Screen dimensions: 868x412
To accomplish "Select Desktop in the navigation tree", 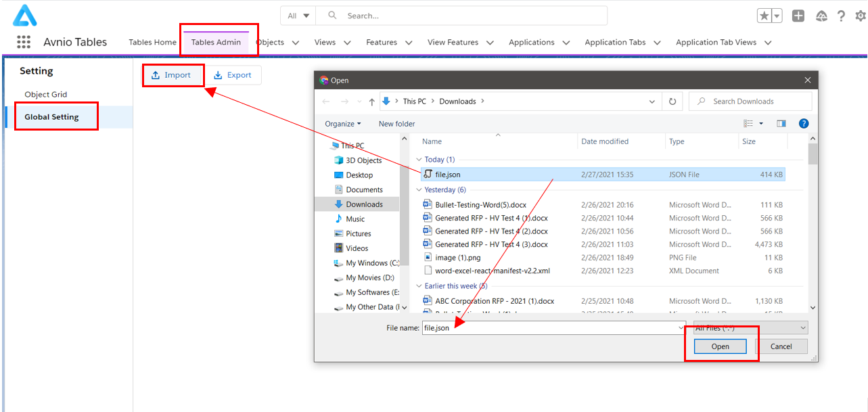I will click(x=359, y=175).
